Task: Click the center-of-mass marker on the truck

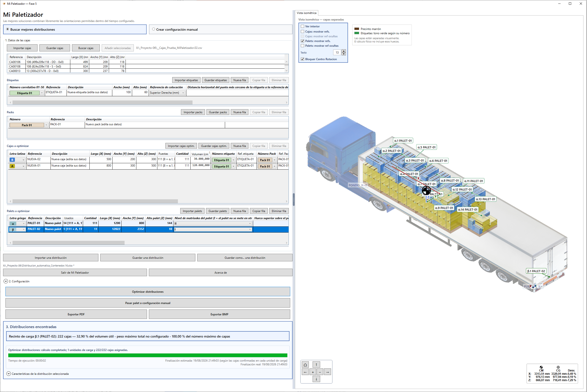Action: click(x=426, y=191)
